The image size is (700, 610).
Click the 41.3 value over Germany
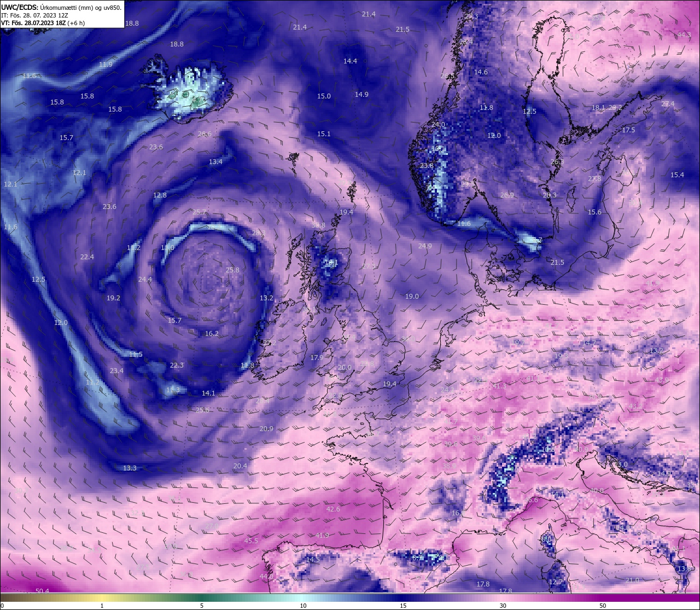499,386
